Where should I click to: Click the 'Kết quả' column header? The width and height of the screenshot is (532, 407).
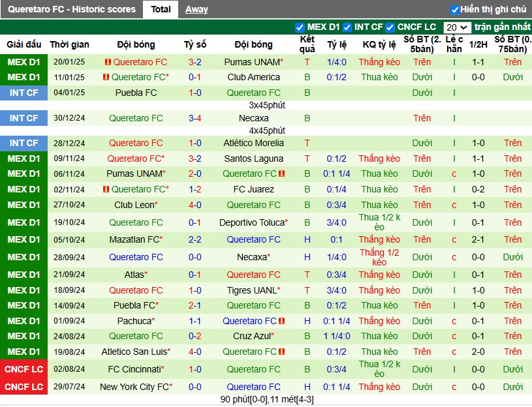click(x=307, y=44)
